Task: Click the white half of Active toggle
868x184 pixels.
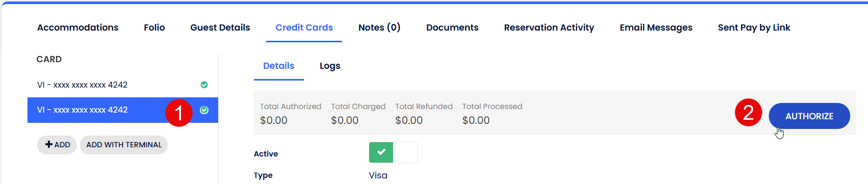Action: tap(405, 152)
